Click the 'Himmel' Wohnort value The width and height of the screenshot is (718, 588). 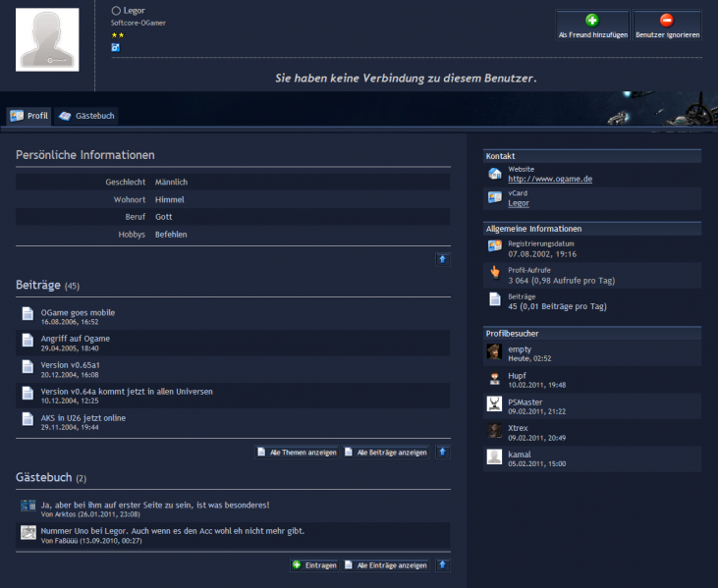point(169,199)
